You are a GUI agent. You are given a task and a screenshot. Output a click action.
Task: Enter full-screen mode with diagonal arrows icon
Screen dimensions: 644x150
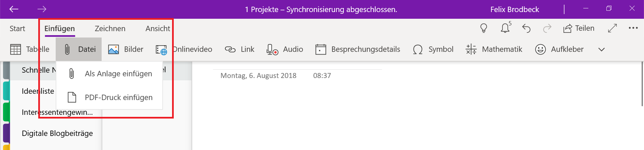[612, 28]
